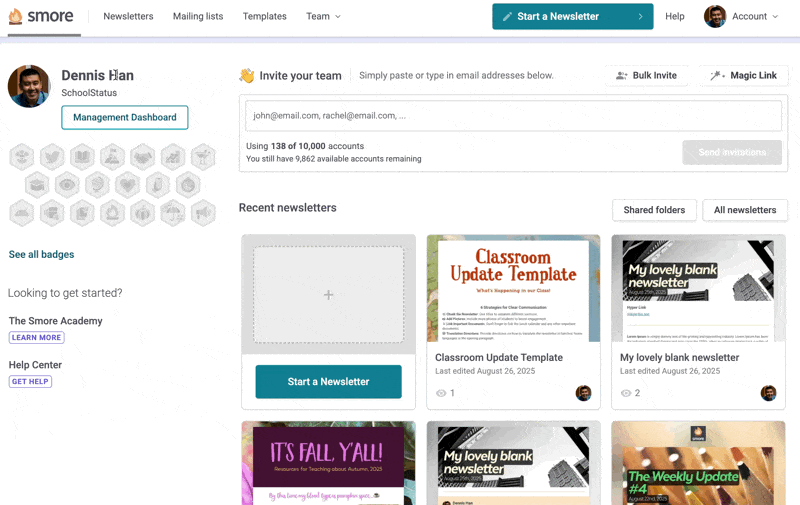Focus the invite email addresses field
Viewport: 800px width, 505px height.
[x=510, y=115]
